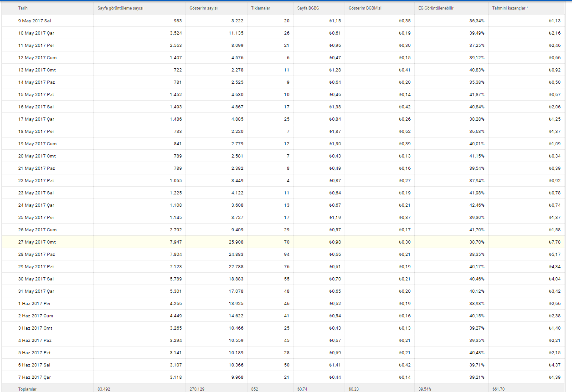Sort by EG Görüntülenebilir column header
Screen dimensions: 572x392
pos(436,8)
